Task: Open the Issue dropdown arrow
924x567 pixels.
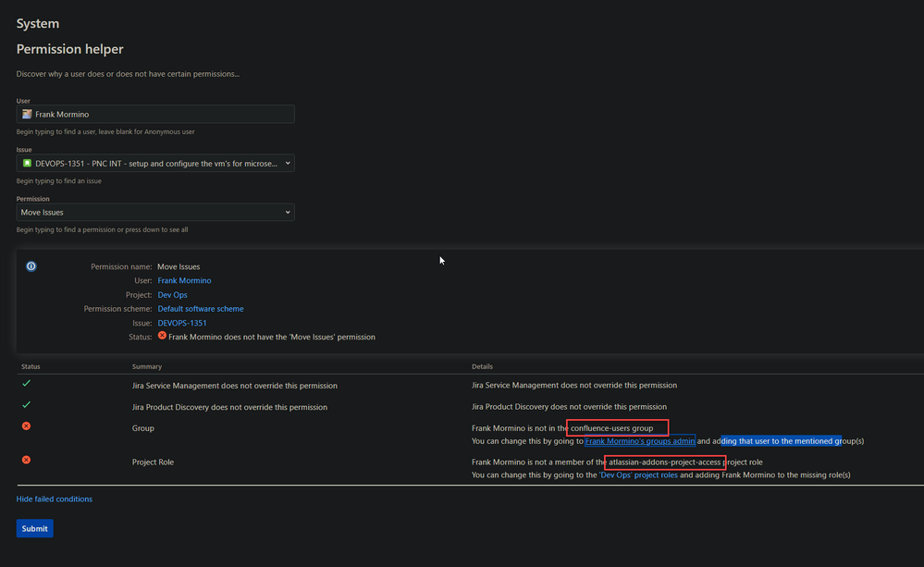Action: click(288, 164)
